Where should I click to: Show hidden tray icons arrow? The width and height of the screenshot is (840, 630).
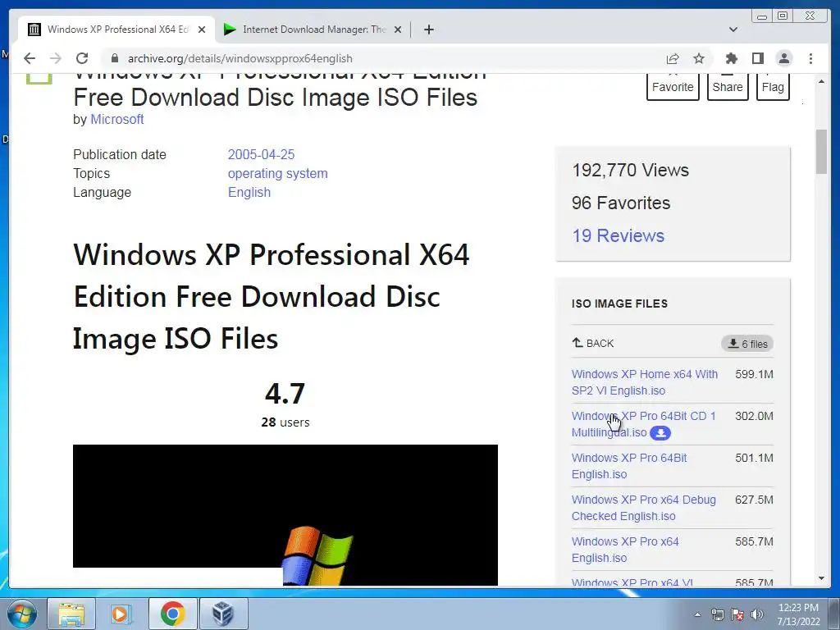697,614
